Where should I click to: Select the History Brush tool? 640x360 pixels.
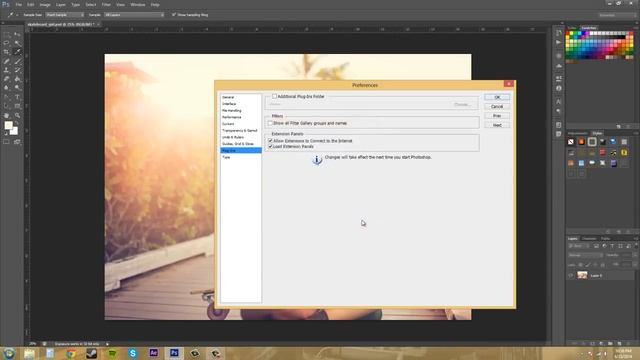point(17,70)
